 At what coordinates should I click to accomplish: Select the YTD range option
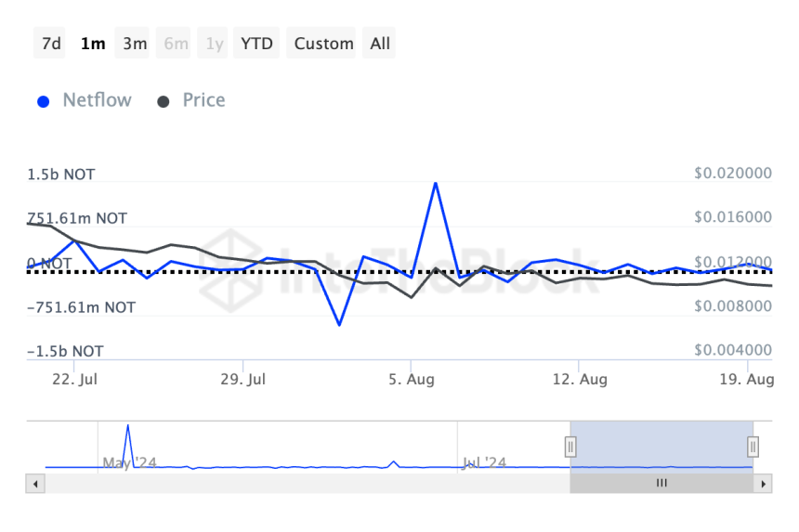tap(256, 44)
